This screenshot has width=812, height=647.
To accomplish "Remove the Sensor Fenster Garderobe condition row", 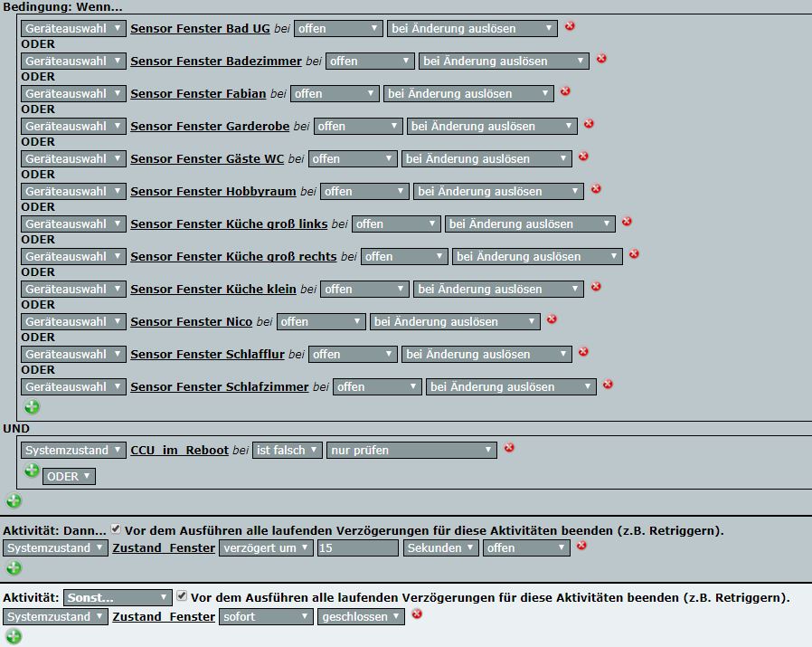I will tap(589, 124).
